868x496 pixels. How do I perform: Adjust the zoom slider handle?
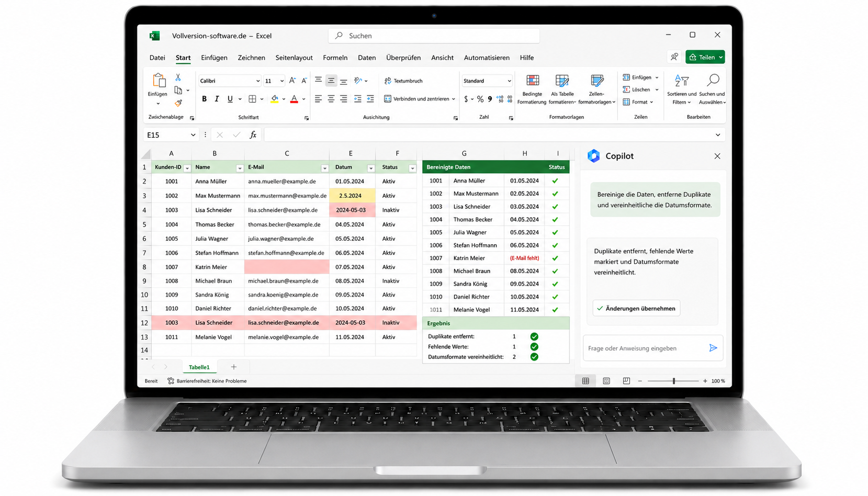click(x=674, y=381)
